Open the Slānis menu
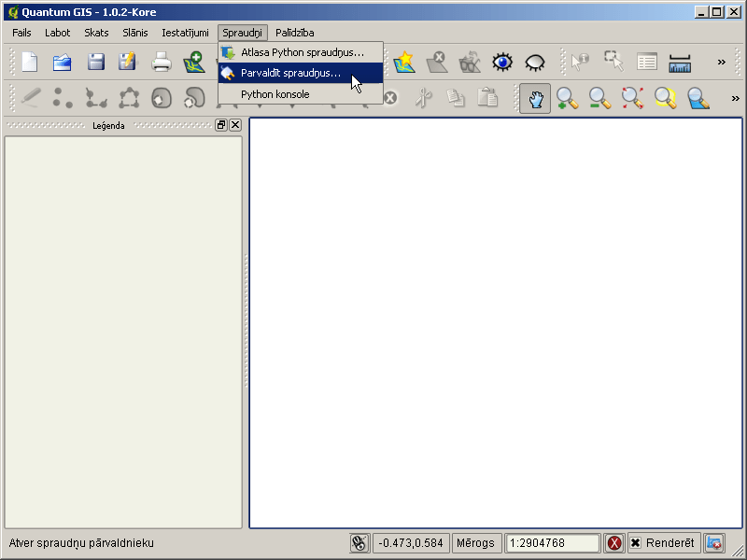This screenshot has height=560, width=747. coord(135,33)
